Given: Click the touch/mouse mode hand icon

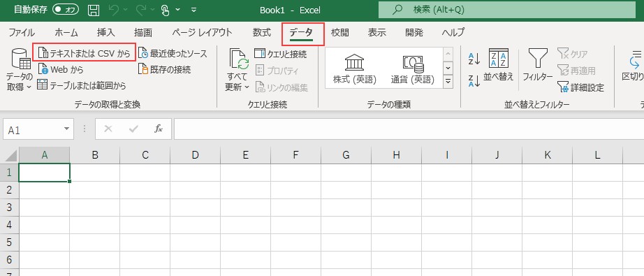Looking at the screenshot, I should coord(166,10).
